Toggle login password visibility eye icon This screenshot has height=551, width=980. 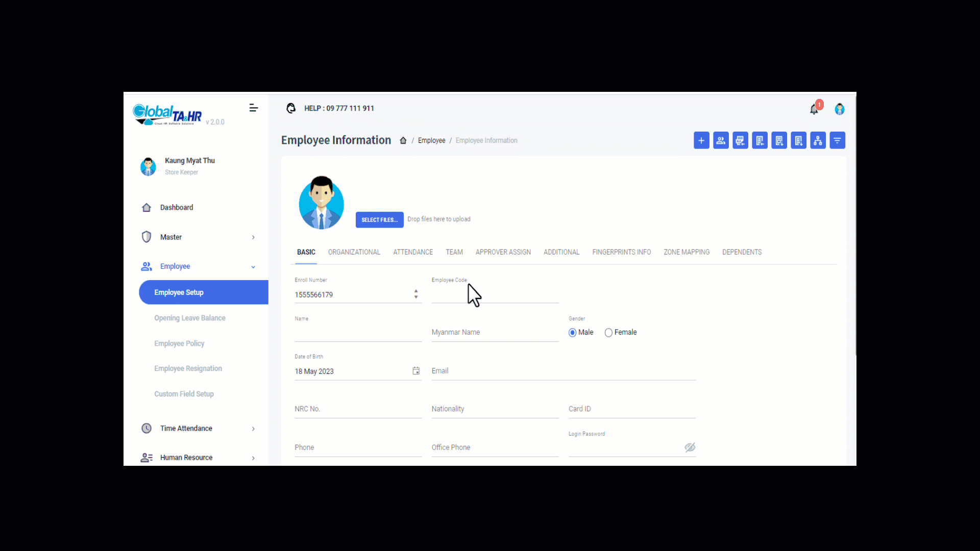pos(690,447)
